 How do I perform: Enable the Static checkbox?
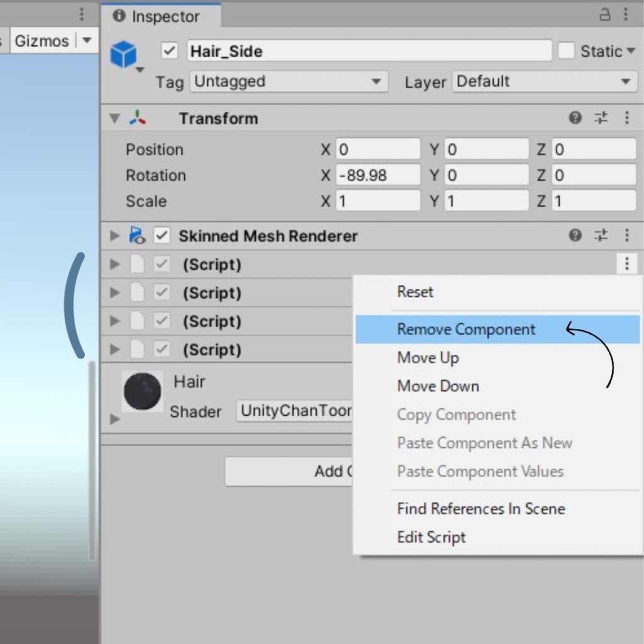(566, 51)
